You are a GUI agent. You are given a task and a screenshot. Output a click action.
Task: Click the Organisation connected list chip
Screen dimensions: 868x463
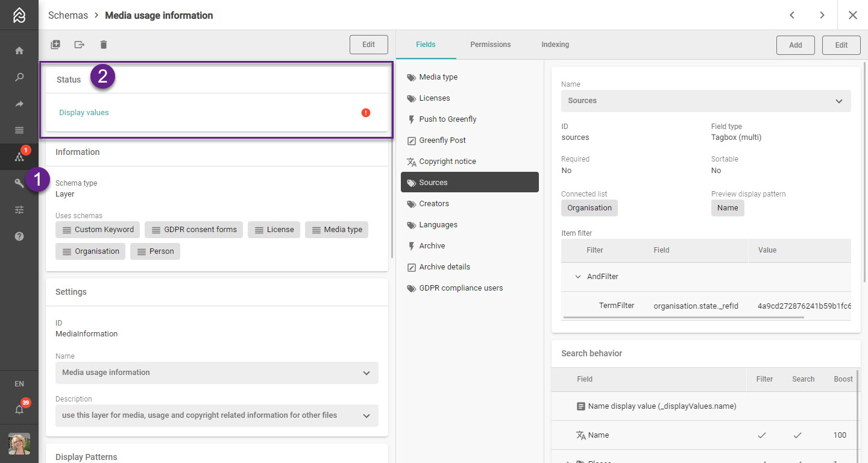[590, 208]
